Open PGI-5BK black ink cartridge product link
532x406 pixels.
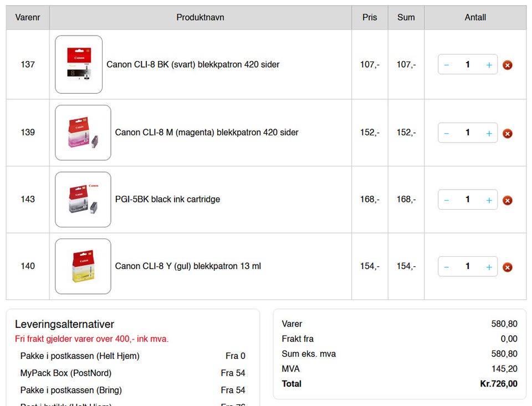click(x=167, y=199)
